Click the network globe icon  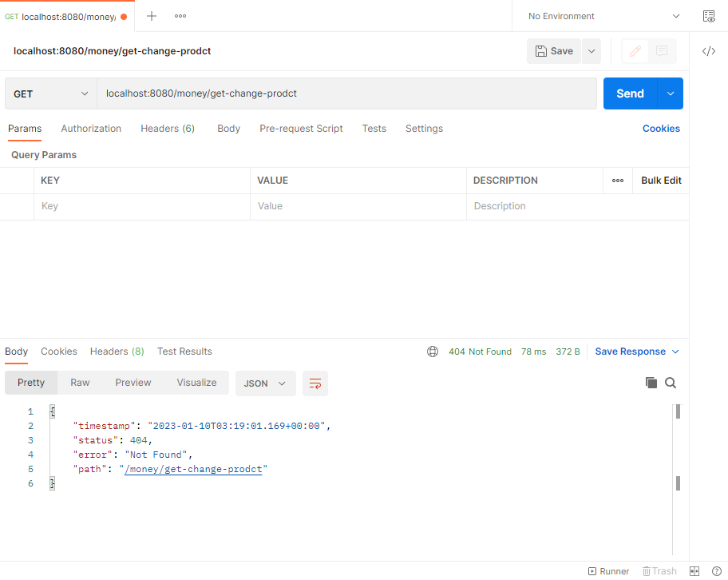433,352
